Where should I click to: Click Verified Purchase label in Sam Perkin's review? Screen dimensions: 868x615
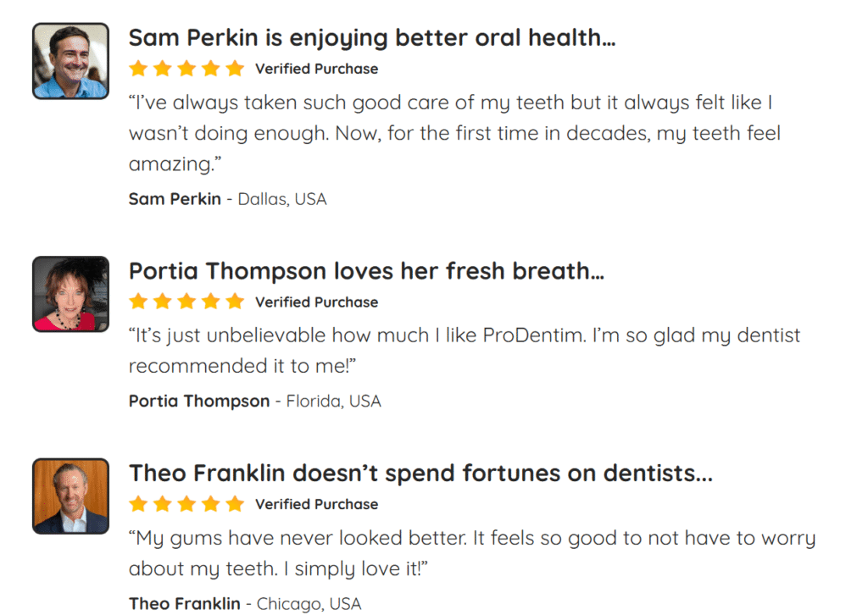(316, 69)
